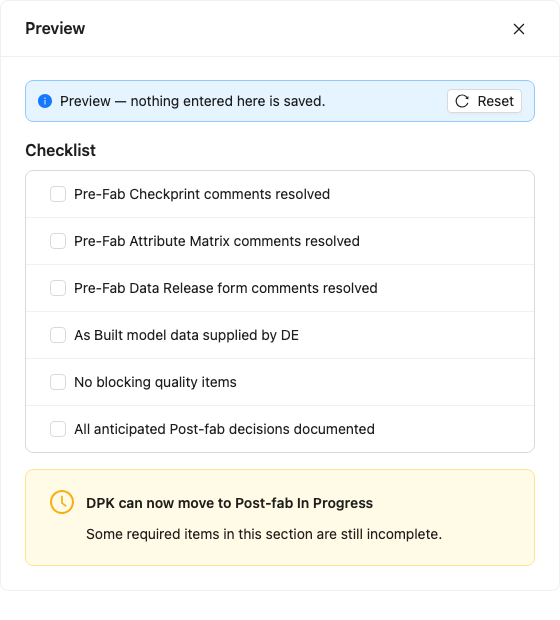Close the Preview panel with the X icon
Screen dimensions: 560x620
tap(518, 29)
